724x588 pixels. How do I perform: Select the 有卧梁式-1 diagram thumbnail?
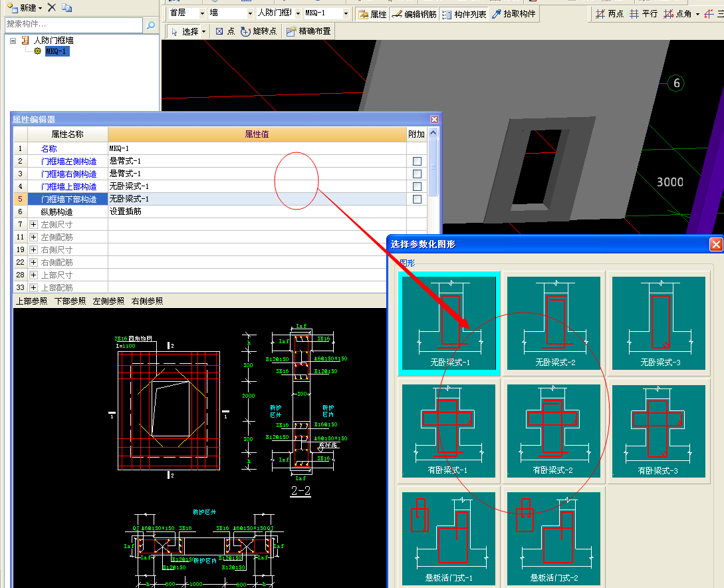coord(449,431)
